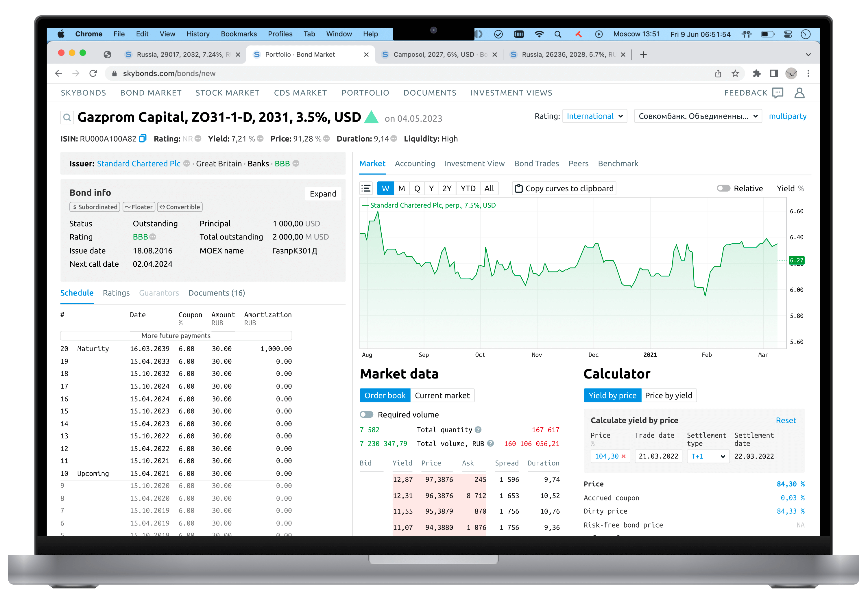Click help icon next to Total volume, RUB

[490, 443]
